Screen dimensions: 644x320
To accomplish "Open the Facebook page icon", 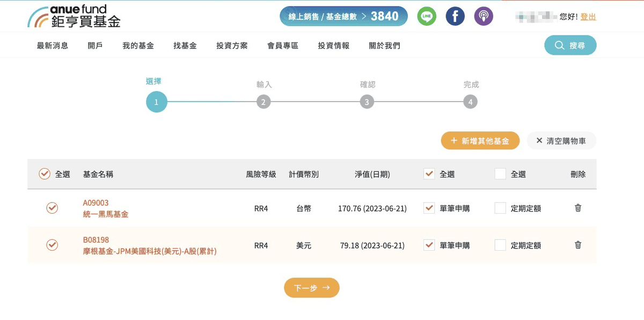I will point(455,16).
